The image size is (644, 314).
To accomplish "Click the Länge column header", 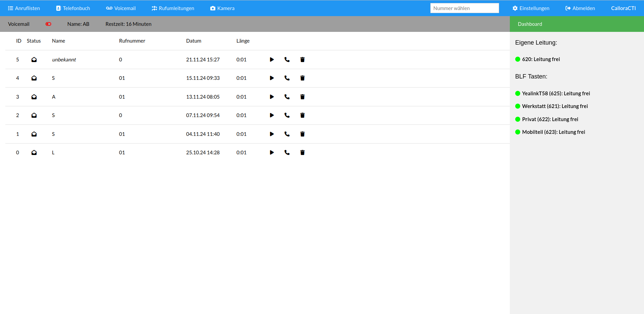I will [243, 41].
